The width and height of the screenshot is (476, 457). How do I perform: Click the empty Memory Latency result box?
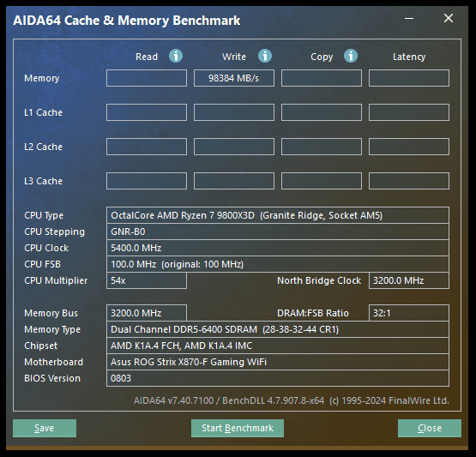409,78
